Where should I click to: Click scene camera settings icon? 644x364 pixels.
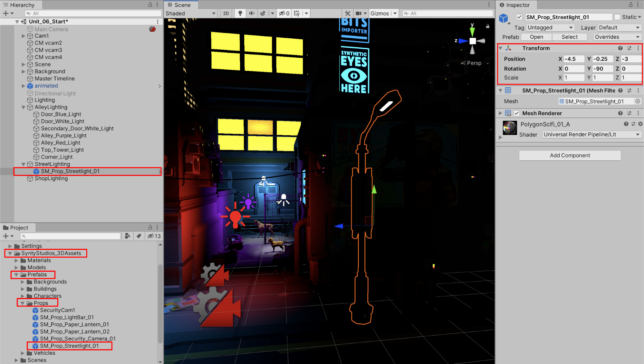coord(359,13)
